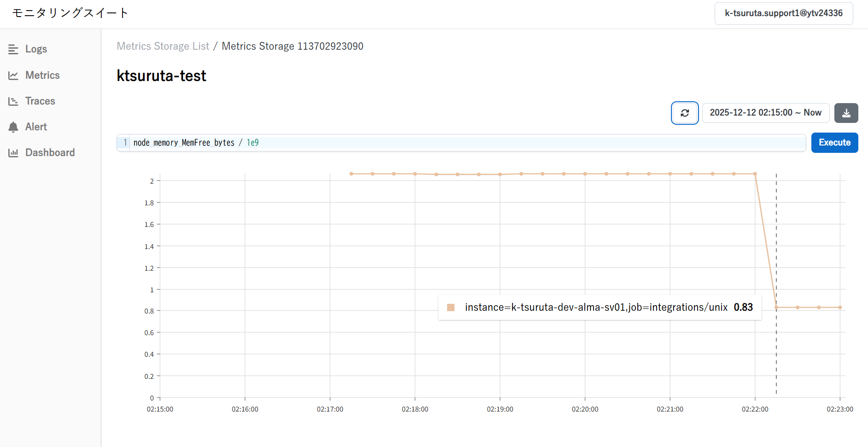Viewport: 868px width, 447px height.
Task: Click the 02:15:00 x-axis label
Action: pyautogui.click(x=160, y=409)
